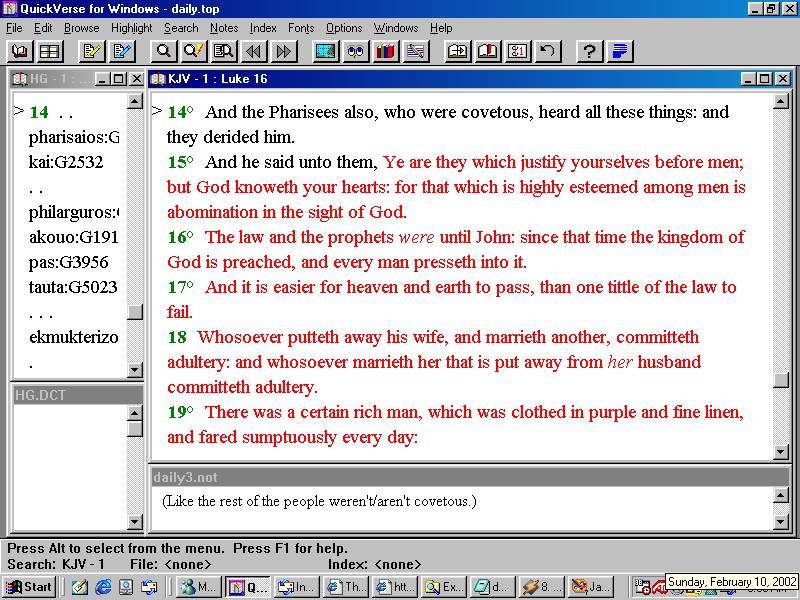Open the Highlight menu
Screen dimensions: 800x600
pyautogui.click(x=132, y=28)
